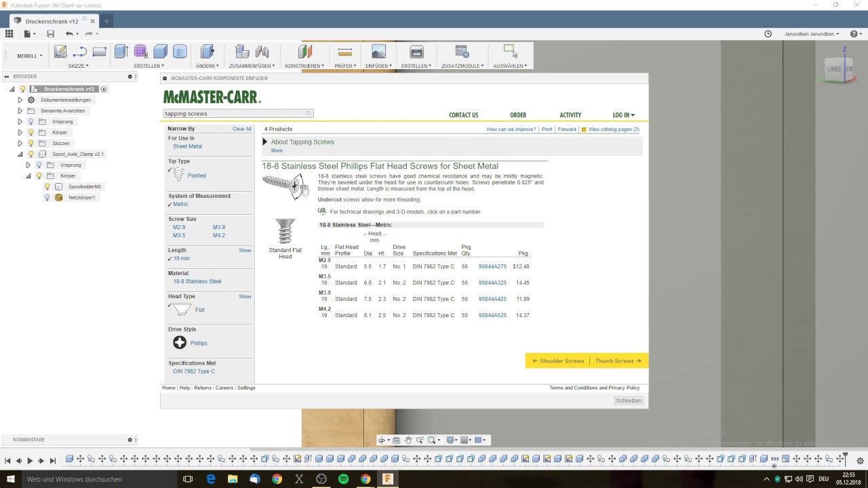Screen dimensions: 868x488
Task: Open the ÄNDERN dropdown menu
Action: coord(207,66)
